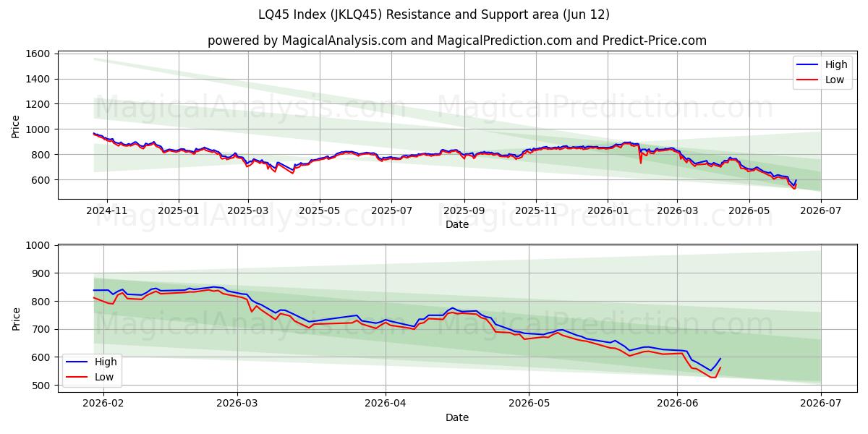Click the '2026-07' tick label on top chart
868x434 pixels.
[821, 210]
